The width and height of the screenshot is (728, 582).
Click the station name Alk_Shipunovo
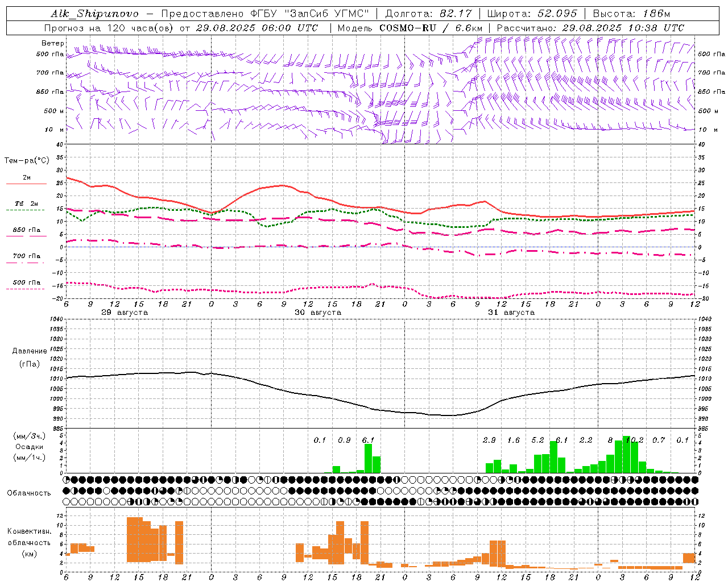94,14
